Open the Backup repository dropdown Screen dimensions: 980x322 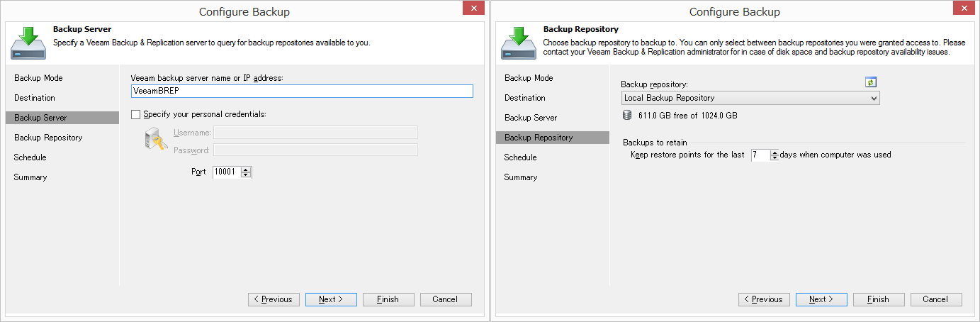click(750, 98)
